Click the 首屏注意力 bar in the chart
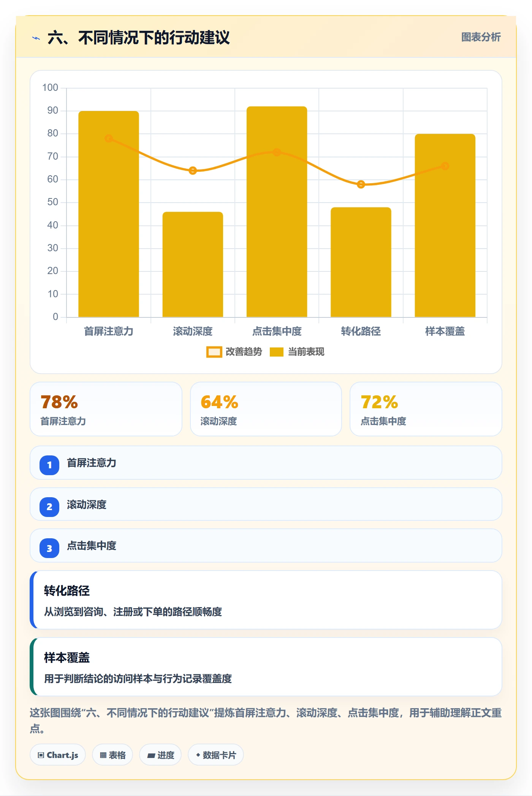532x796 pixels. tap(109, 214)
